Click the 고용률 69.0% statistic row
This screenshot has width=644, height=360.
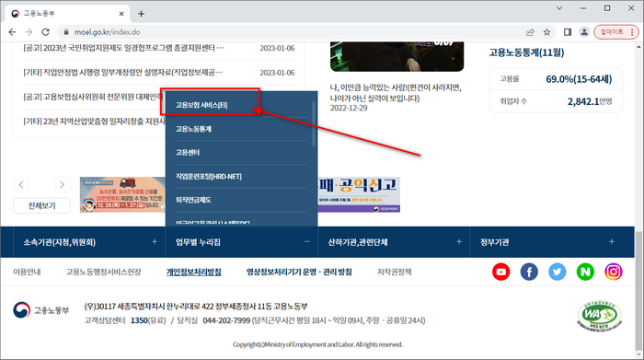click(556, 79)
